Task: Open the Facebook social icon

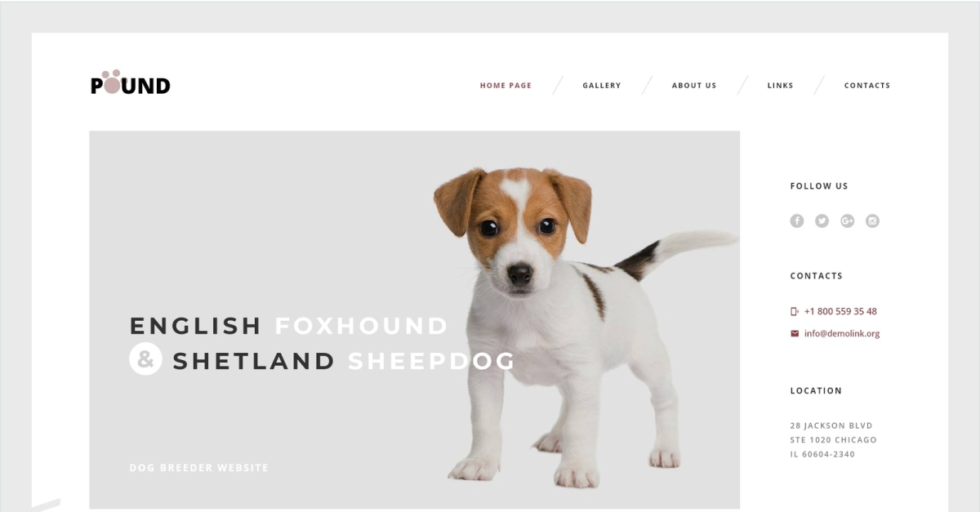Action: [x=797, y=220]
